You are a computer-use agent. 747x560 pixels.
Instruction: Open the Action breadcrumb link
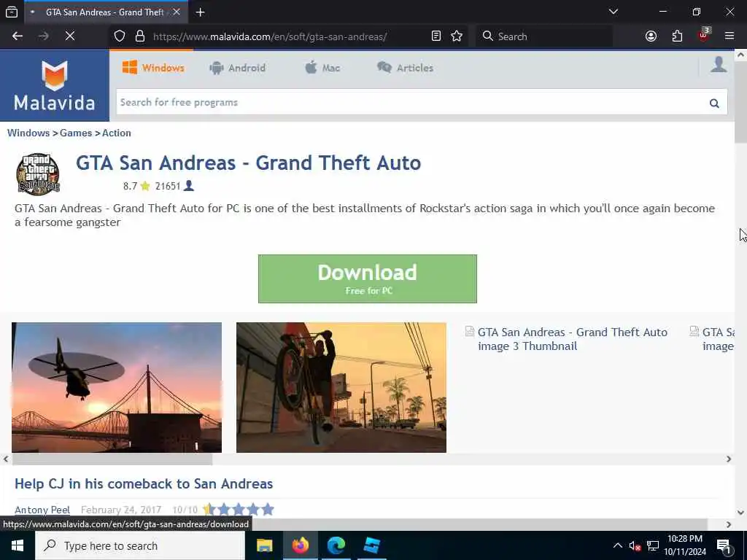click(x=116, y=133)
